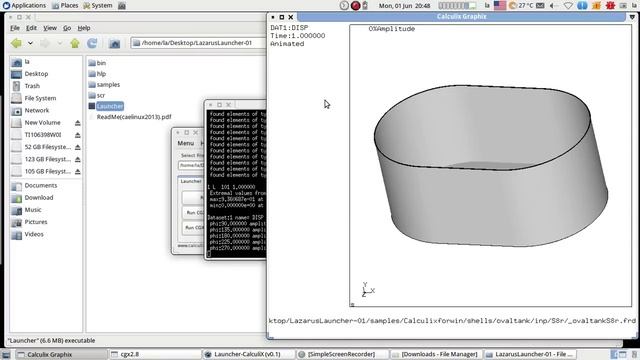The image size is (640, 360).
Task: Click the US flag keyboard layout indicator
Action: [500, 6]
